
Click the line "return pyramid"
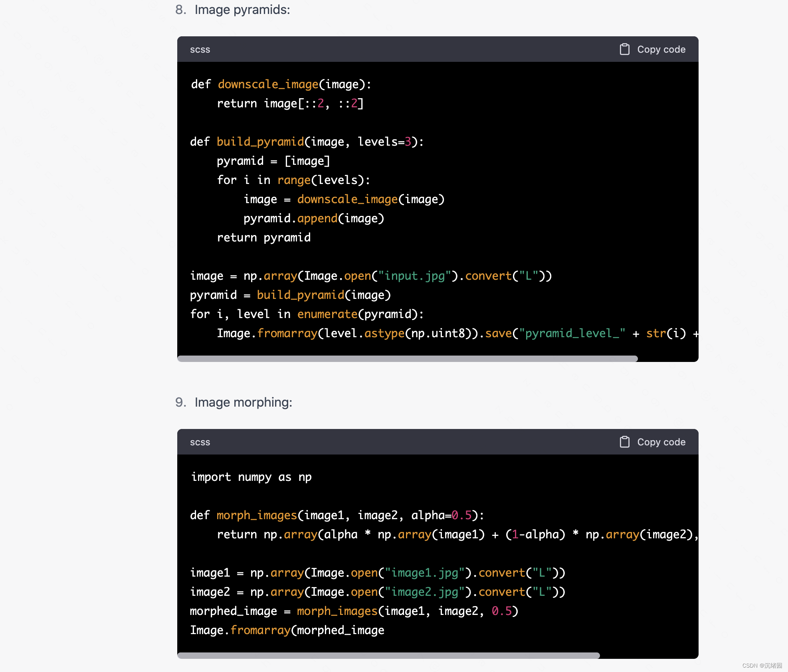pyautogui.click(x=264, y=237)
